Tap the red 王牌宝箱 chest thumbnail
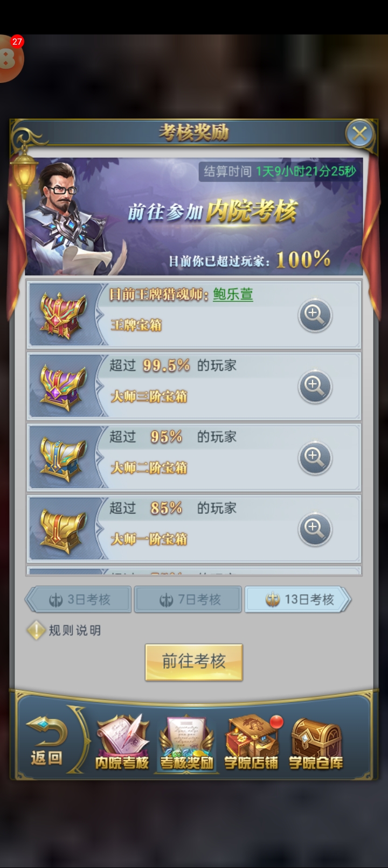This screenshot has height=868, width=388. 64,315
